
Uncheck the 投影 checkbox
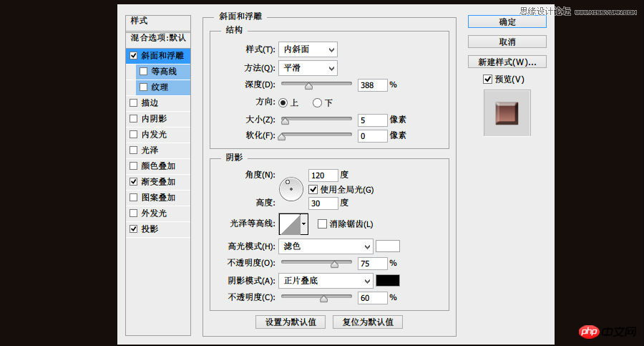click(x=134, y=229)
